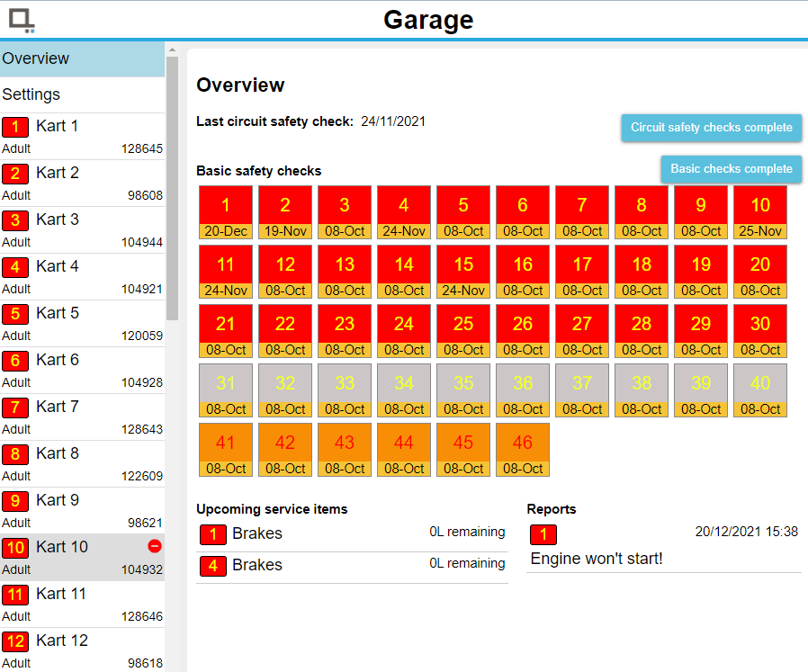
Task: Select kart tile 20 in the grid
Action: (760, 272)
